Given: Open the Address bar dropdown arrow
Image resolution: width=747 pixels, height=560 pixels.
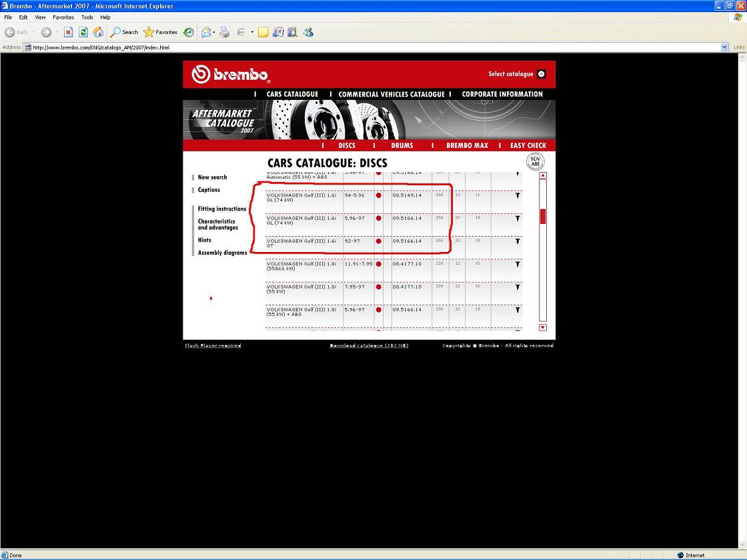Looking at the screenshot, I should 724,47.
